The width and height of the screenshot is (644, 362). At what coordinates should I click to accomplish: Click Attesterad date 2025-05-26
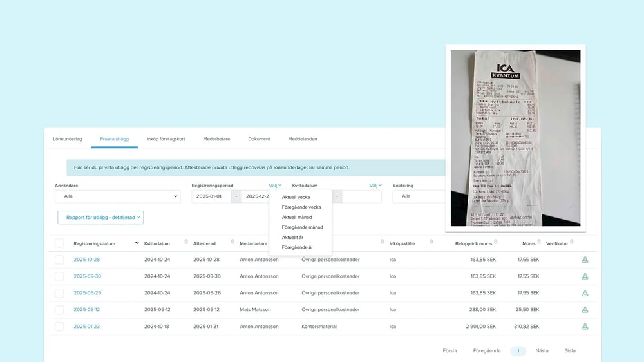pyautogui.click(x=207, y=293)
